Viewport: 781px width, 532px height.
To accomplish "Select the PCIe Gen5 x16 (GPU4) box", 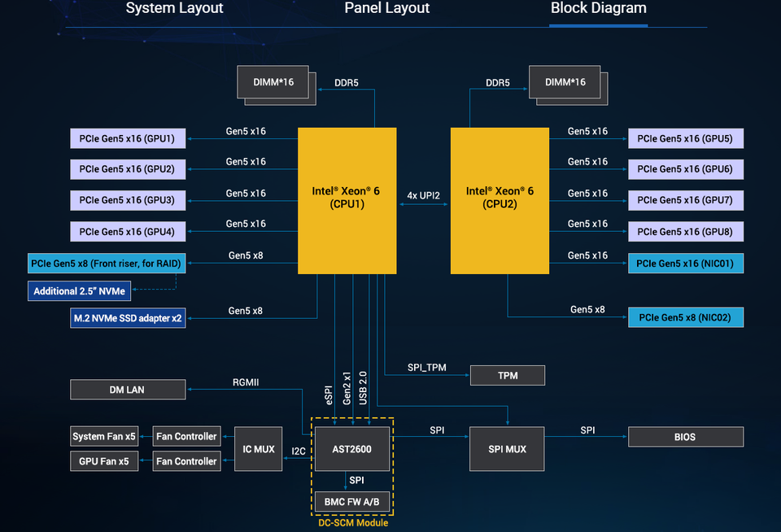I will pyautogui.click(x=128, y=232).
